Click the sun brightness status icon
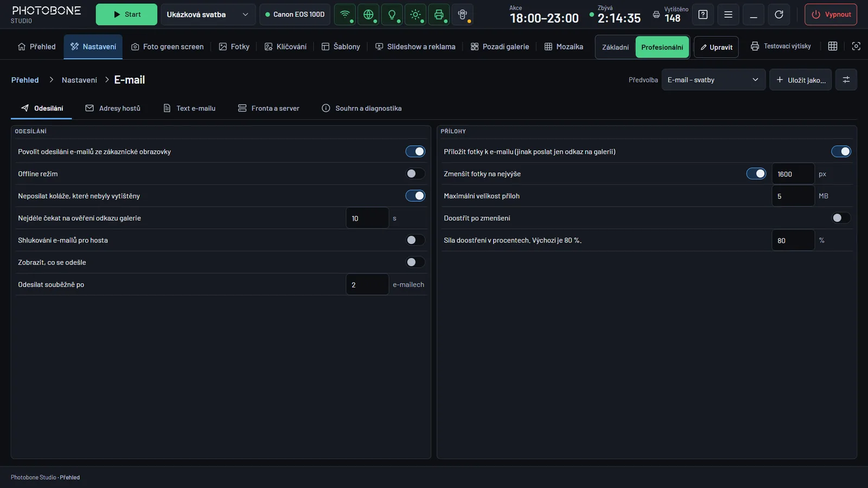The image size is (868, 488). [416, 15]
